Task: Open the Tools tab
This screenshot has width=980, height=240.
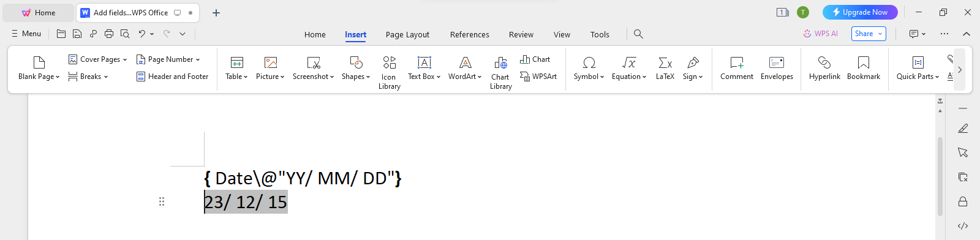Action: click(x=600, y=34)
